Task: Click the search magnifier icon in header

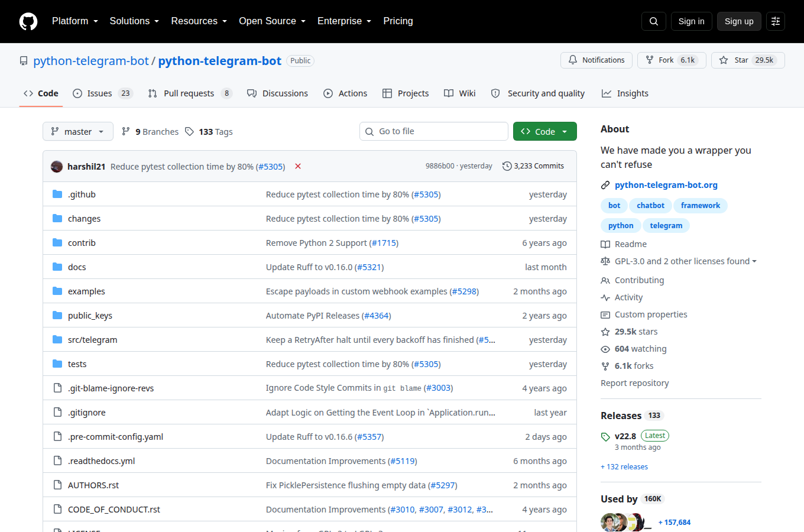Action: (654, 21)
